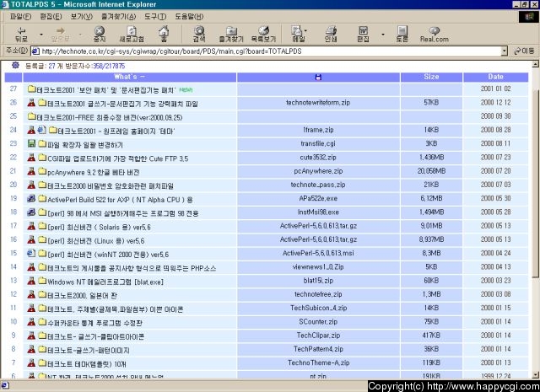Open the Search (검색) toolbar icon

(x=199, y=35)
